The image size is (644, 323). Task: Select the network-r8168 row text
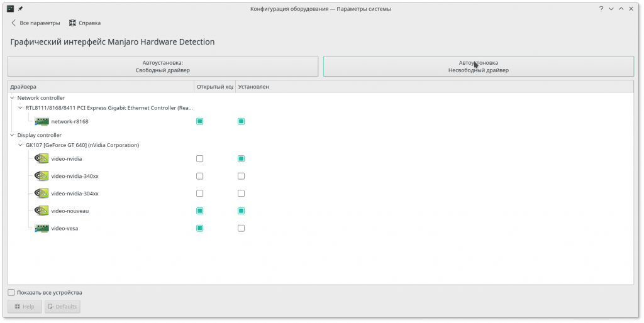tap(70, 121)
